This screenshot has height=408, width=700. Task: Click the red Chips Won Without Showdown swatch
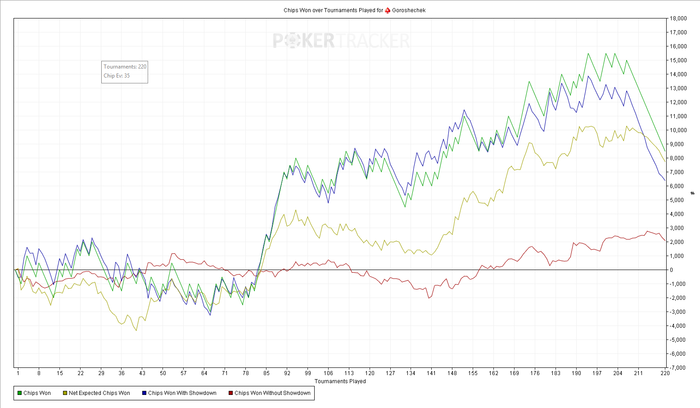click(231, 393)
